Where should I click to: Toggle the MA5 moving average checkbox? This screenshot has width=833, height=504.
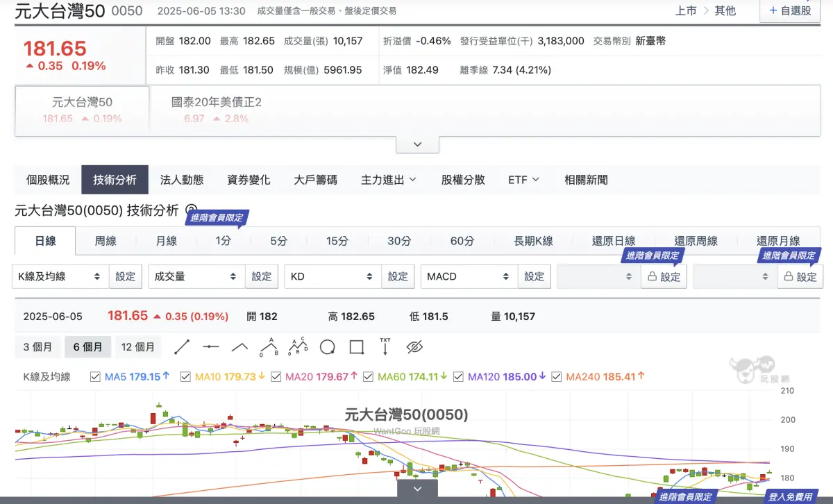(x=95, y=377)
